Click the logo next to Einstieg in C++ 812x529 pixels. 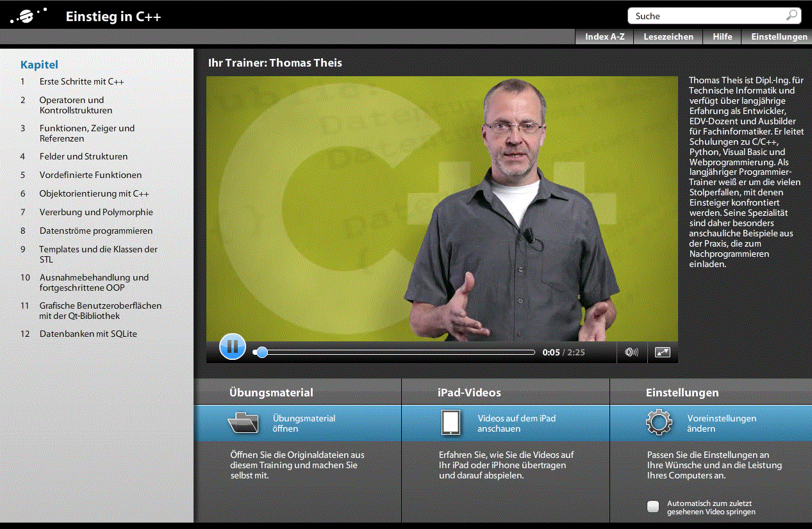[x=28, y=16]
